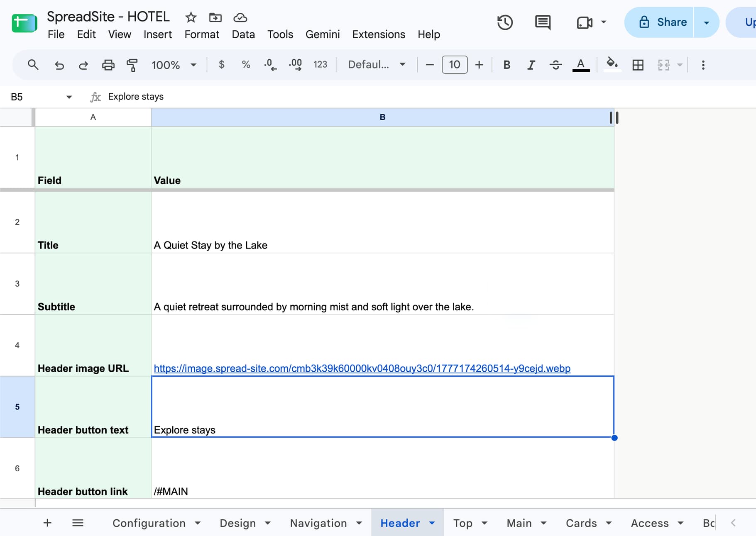This screenshot has width=756, height=536.
Task: Click the search menus magnifier icon
Action: [x=33, y=65]
